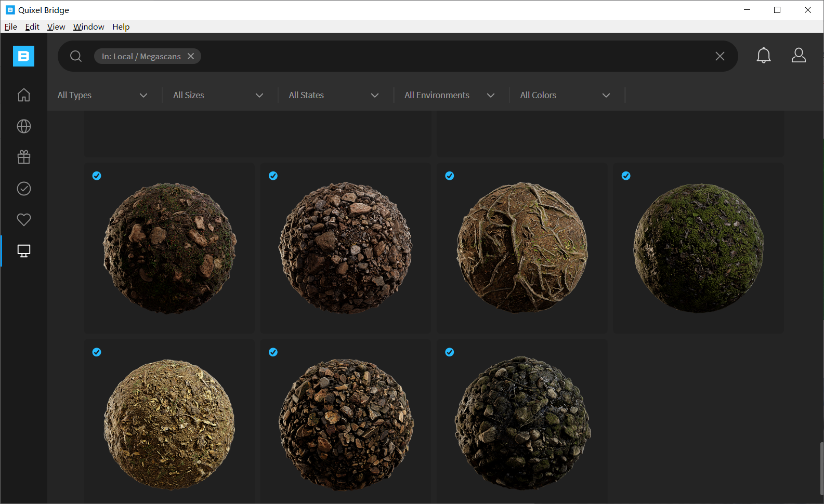Image resolution: width=824 pixels, height=504 pixels.
Task: Open the Acquired checkmark section in sidebar
Action: click(x=24, y=189)
